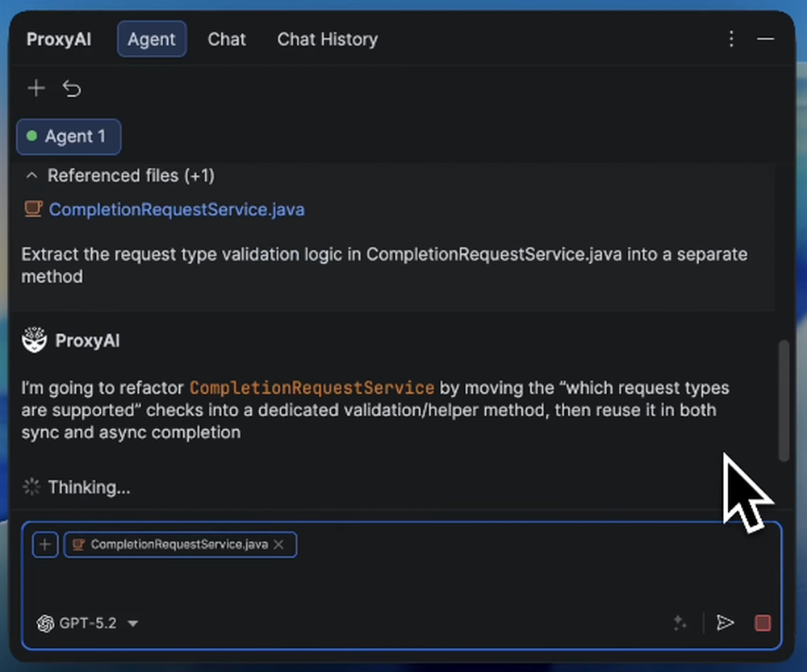Switch to the Chat tab
Viewport: 807px width, 672px height.
pos(226,39)
